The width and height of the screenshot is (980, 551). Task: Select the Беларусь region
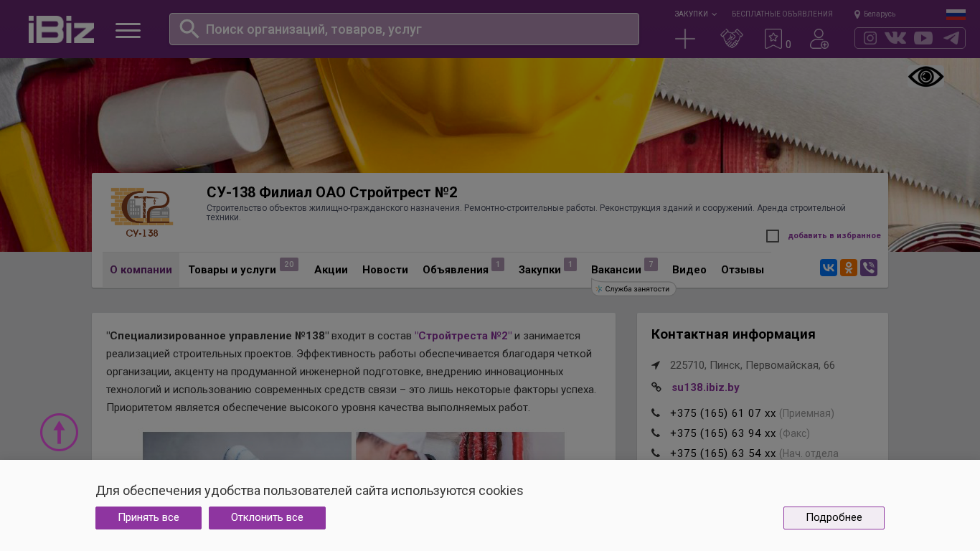point(880,14)
